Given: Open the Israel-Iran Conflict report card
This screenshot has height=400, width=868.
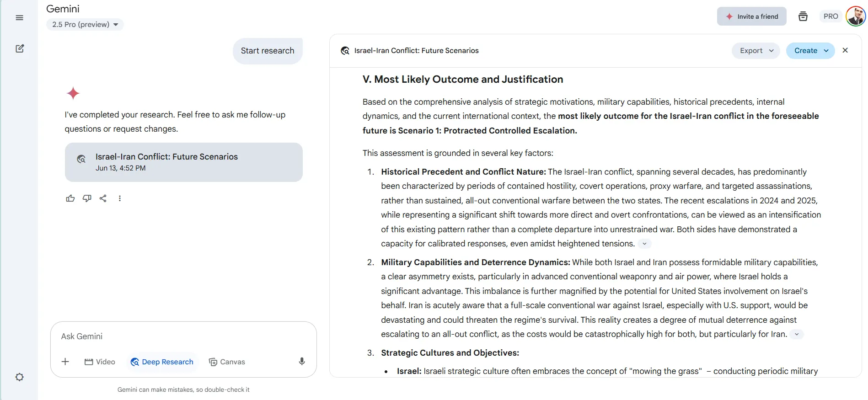Looking at the screenshot, I should pyautogui.click(x=183, y=162).
